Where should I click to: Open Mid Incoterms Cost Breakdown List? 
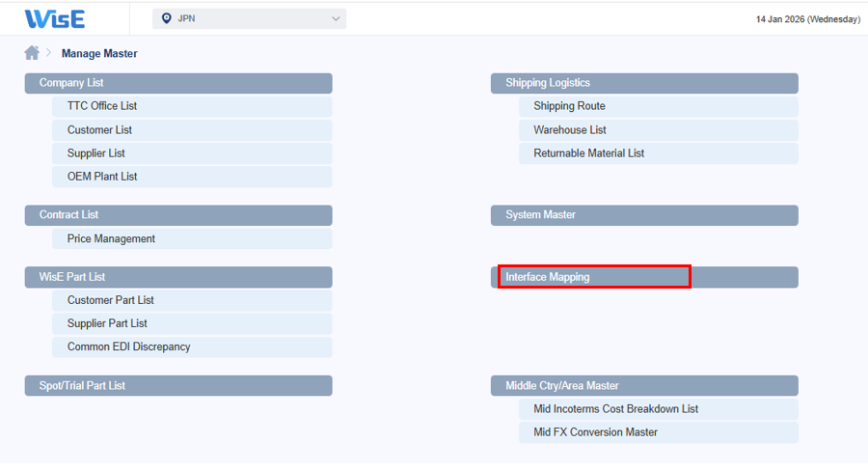(658, 409)
